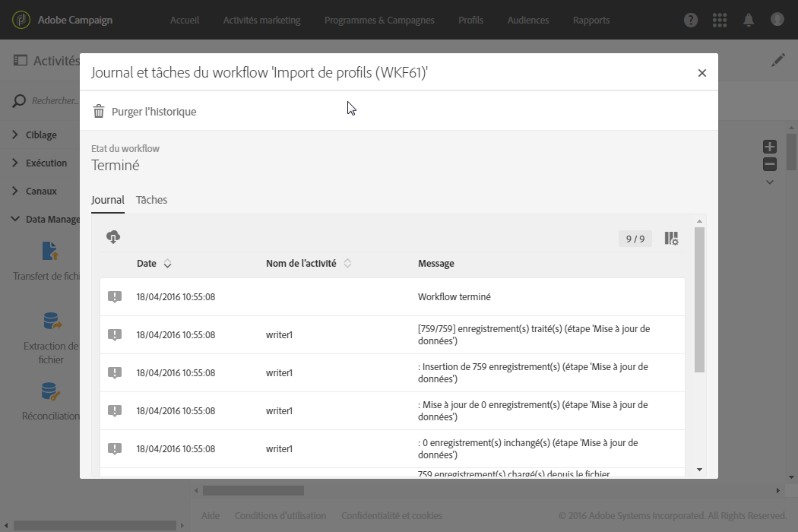
Task: Click the workflow canvas horizontal scrollbar
Action: click(253, 490)
